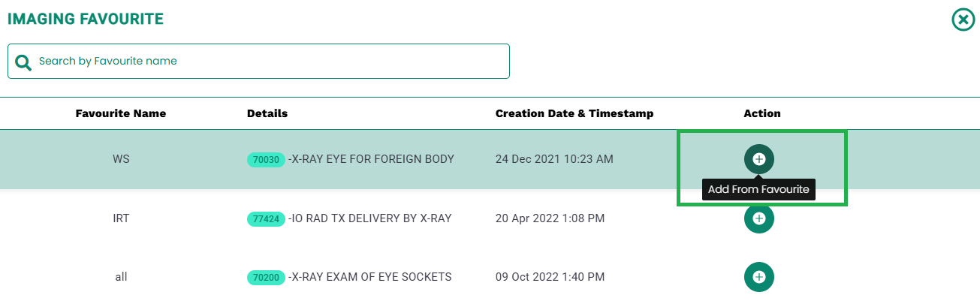
Task: Add the 'all' favourite with plus icon
Action: coord(758,277)
